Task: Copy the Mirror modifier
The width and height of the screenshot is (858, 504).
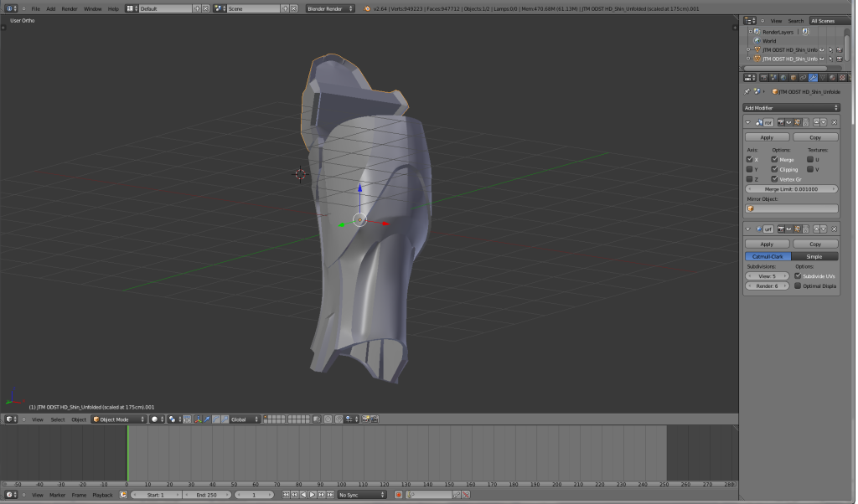Action: [x=815, y=137]
